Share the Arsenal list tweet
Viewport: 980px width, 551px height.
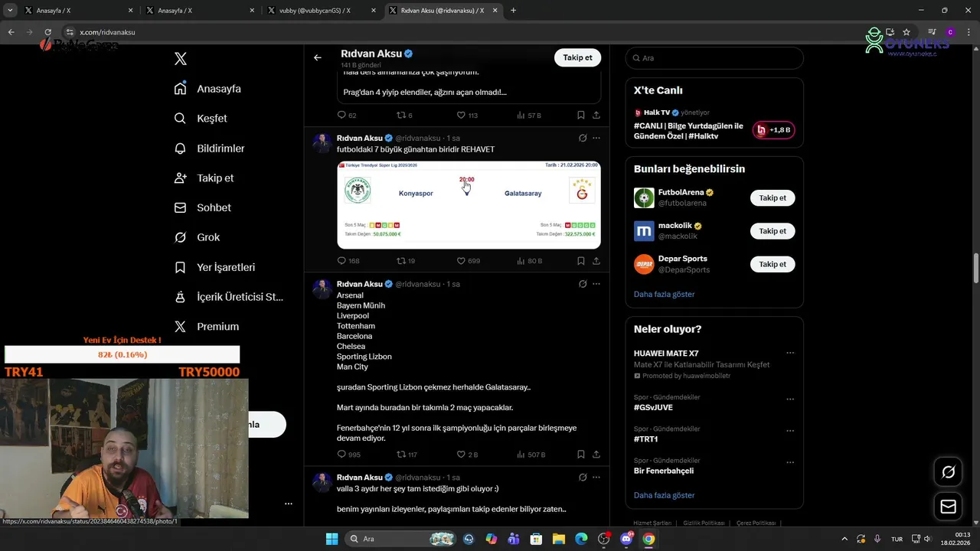[596, 455]
